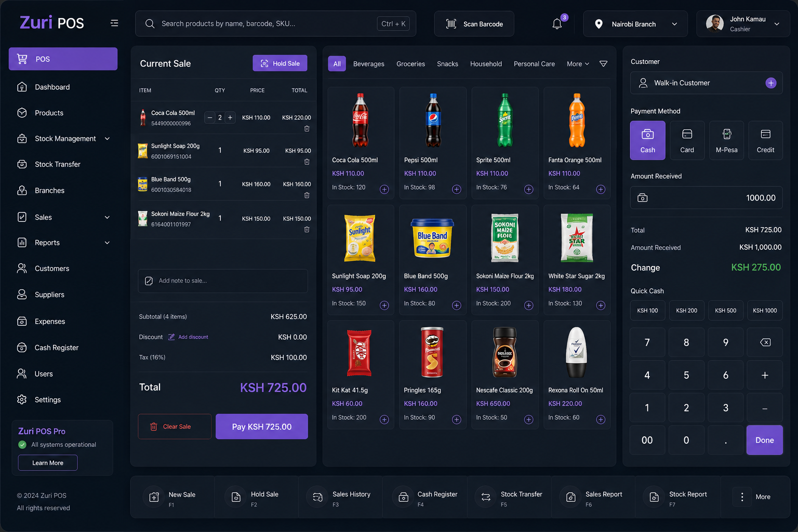
Task: Switch to the Beverages tab
Action: click(x=369, y=64)
